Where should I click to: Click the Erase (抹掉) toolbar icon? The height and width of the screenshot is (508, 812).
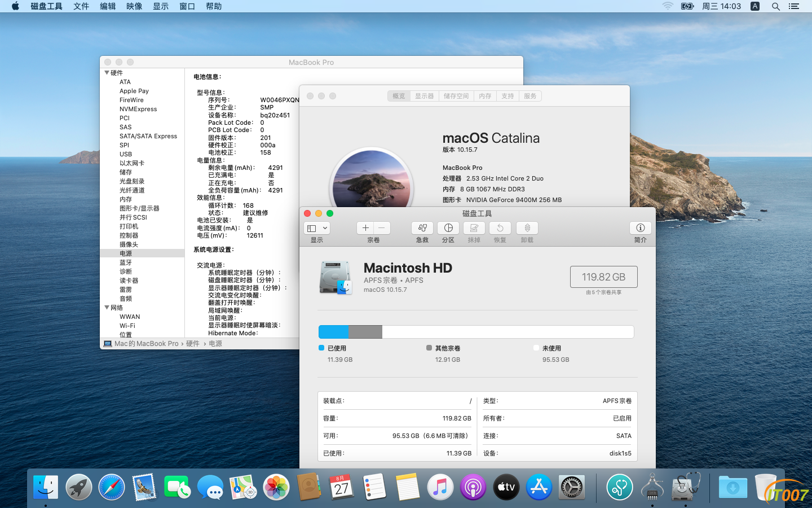pos(474,227)
